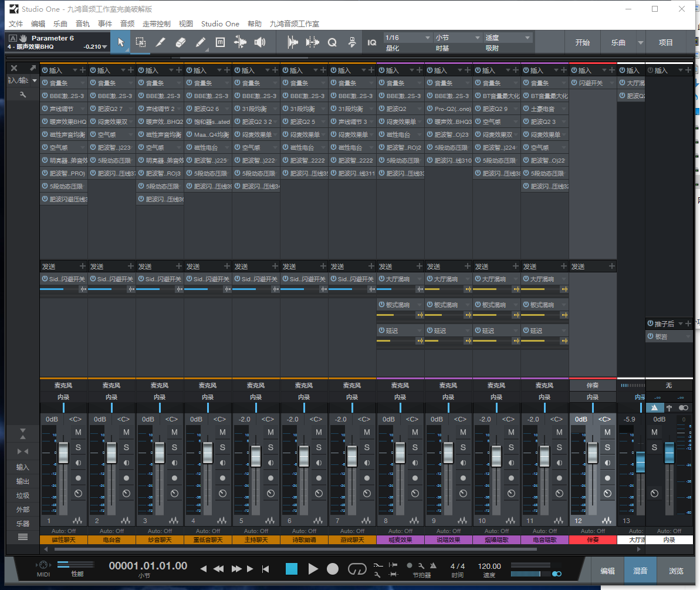
Task: Choose the Paint pencil tool
Action: click(x=200, y=42)
